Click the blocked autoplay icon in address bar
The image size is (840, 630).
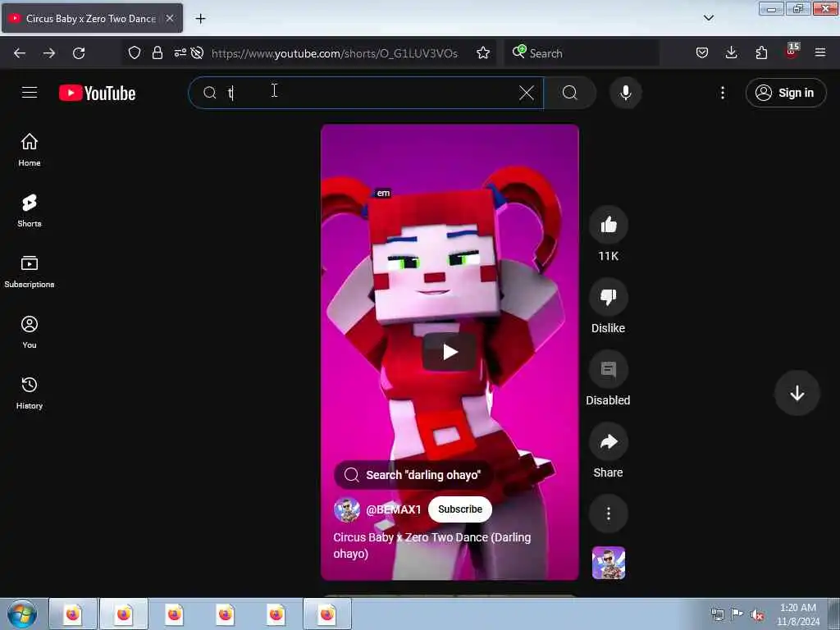pyautogui.click(x=197, y=53)
